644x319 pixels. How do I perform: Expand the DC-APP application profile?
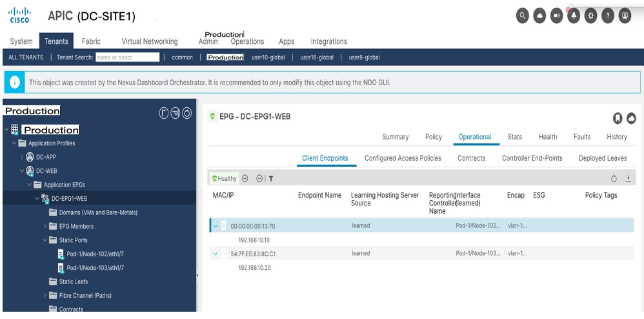[x=22, y=157]
